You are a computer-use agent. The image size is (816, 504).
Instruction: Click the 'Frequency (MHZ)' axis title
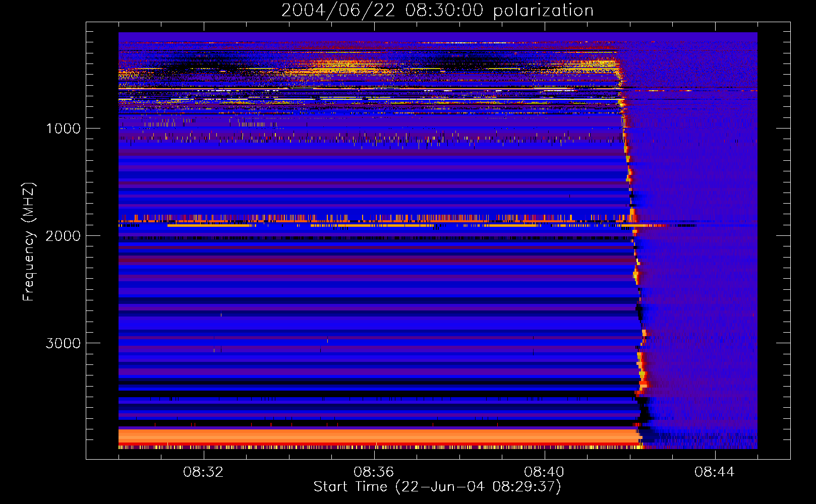click(29, 242)
